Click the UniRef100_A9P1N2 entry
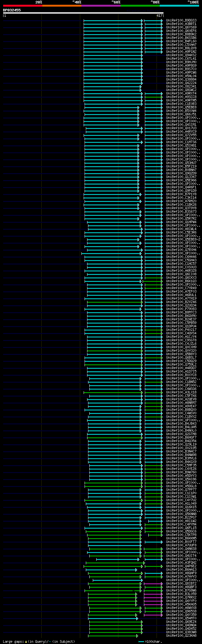Image resolution: width=202 pixels, height=644 pixels. [181, 52]
